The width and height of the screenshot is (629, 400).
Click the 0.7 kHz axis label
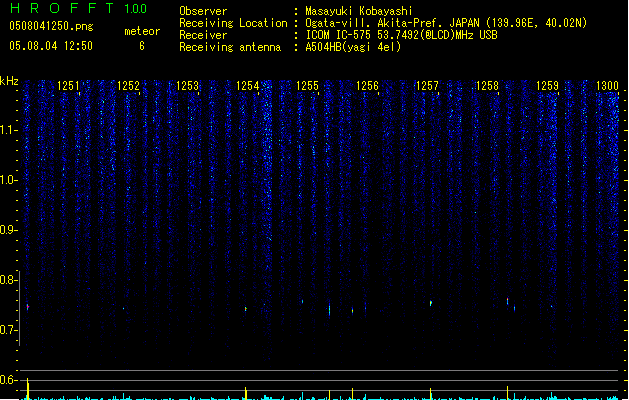pos(8,330)
